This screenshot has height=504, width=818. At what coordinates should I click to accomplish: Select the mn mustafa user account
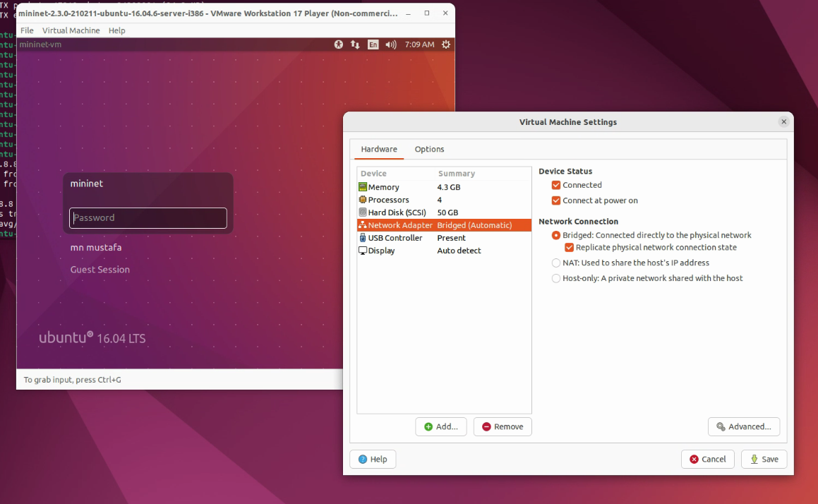96,247
